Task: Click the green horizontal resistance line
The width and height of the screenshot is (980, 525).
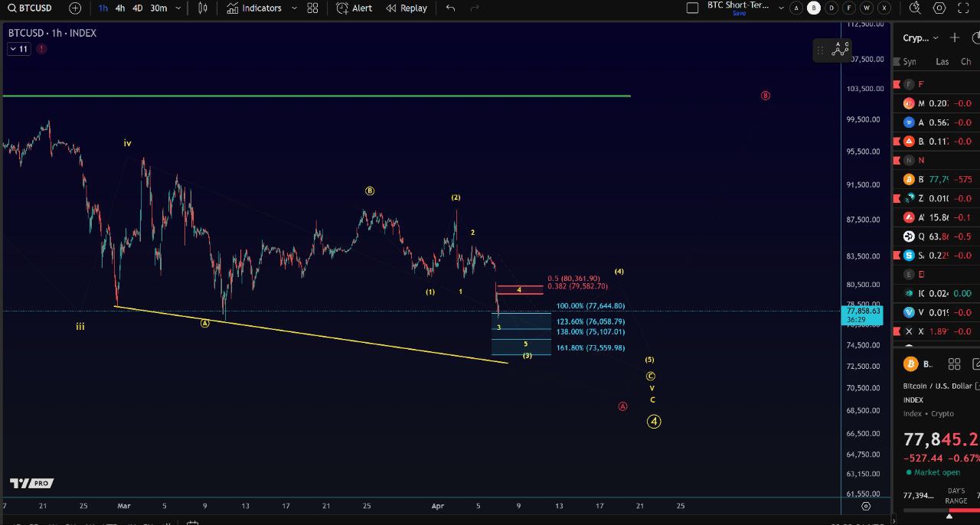Action: [x=316, y=96]
